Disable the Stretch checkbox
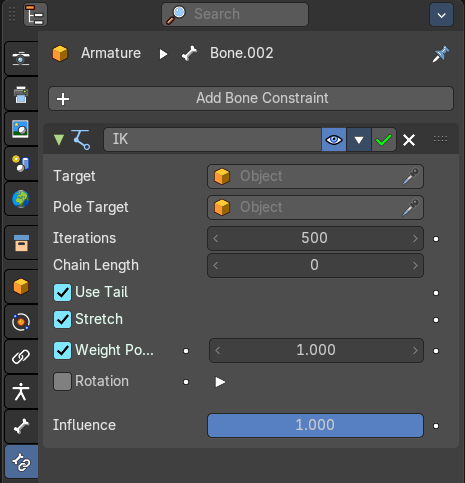The width and height of the screenshot is (465, 483). coord(62,320)
